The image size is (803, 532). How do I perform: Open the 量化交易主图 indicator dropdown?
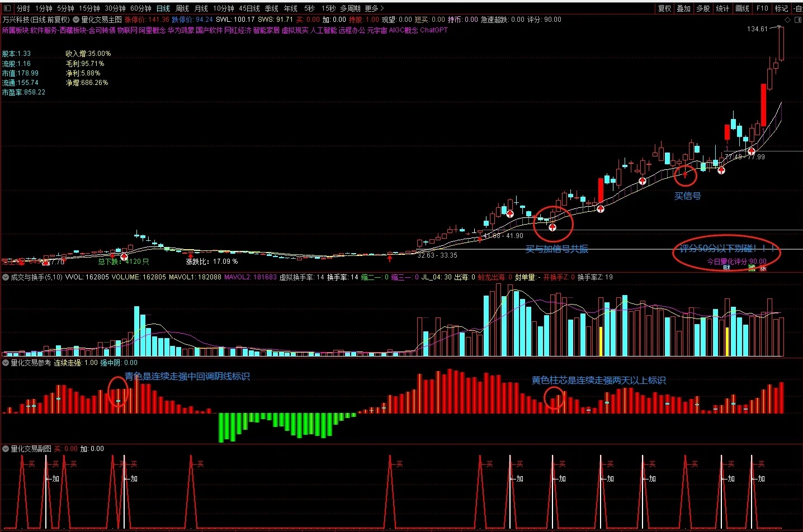point(77,20)
